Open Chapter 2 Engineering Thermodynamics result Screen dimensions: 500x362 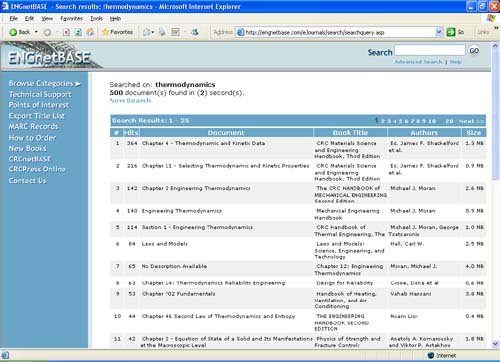coord(196,188)
